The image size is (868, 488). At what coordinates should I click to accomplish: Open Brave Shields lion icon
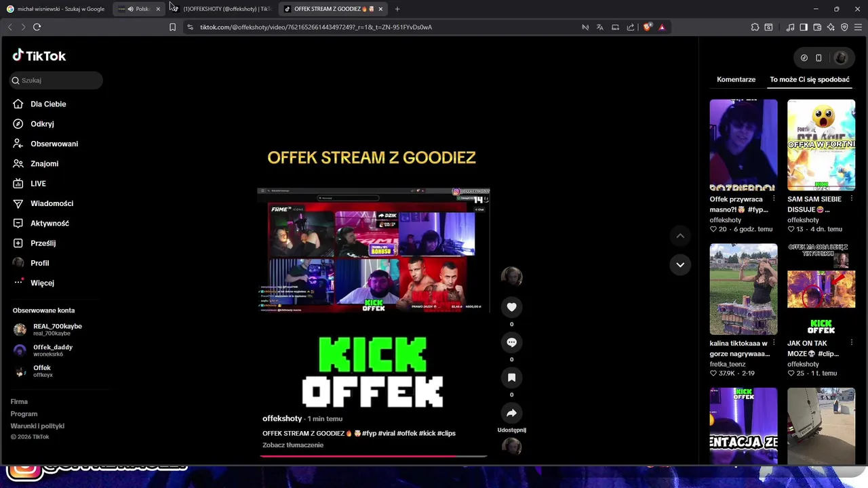click(x=647, y=27)
